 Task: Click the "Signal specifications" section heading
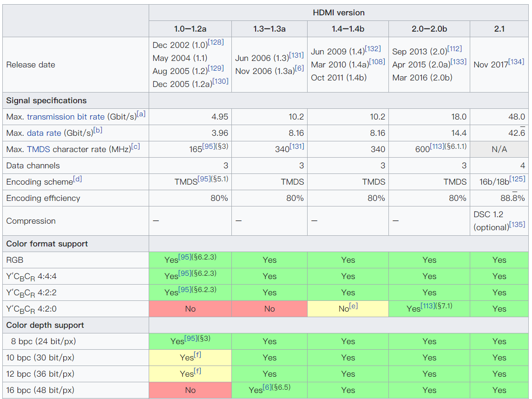[46, 100]
